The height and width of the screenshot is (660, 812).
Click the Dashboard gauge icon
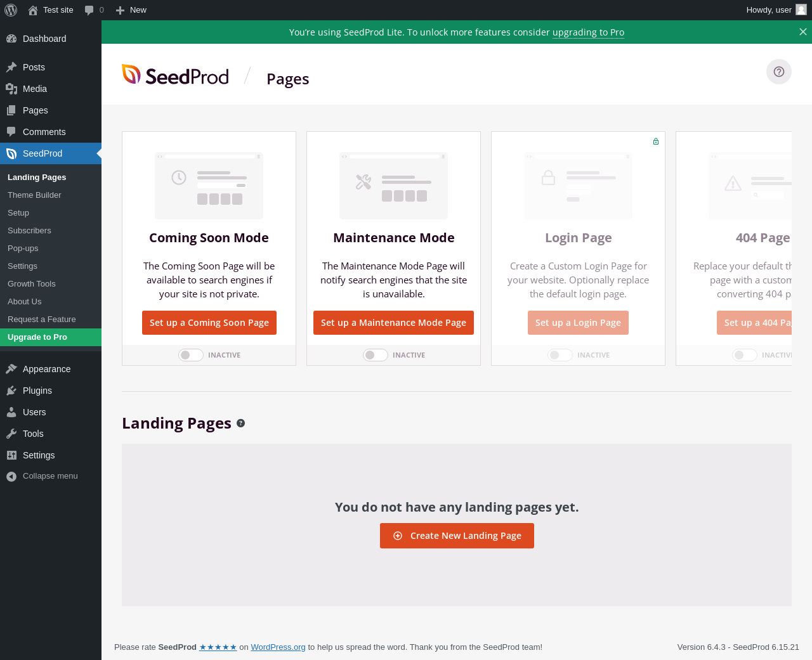(11, 39)
